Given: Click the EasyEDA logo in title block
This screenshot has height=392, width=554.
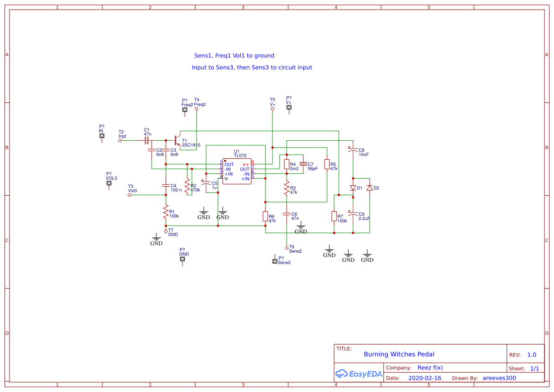Looking at the screenshot, I should [359, 374].
